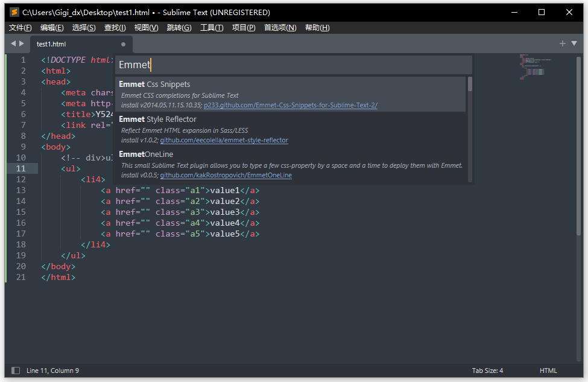This screenshot has height=382, width=588.
Task: Click the <head> tag on line 3
Action: click(56, 82)
